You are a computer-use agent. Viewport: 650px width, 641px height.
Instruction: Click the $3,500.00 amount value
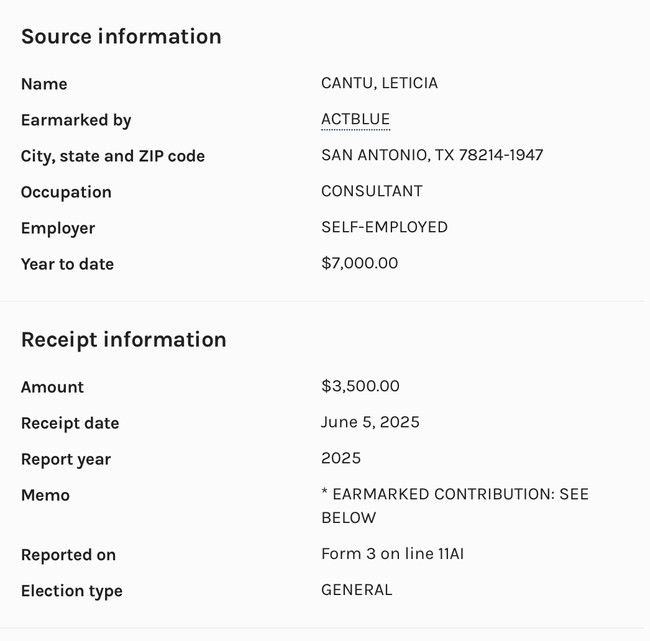(360, 386)
